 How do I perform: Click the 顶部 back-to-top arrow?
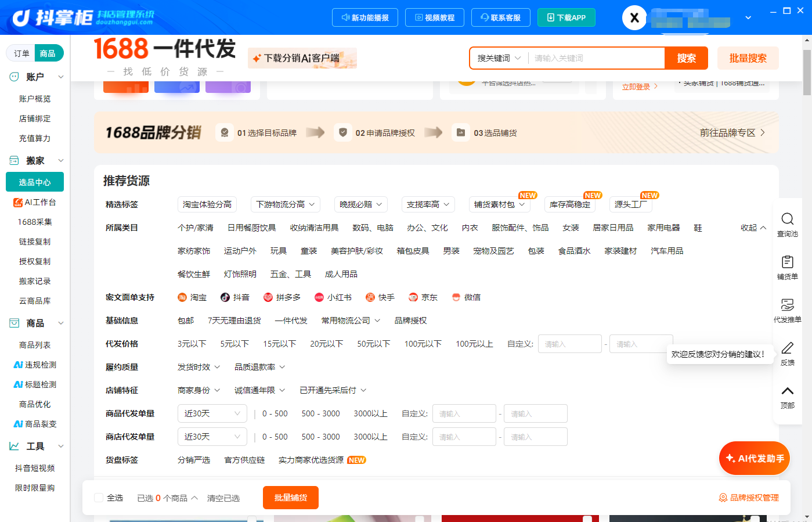(787, 391)
